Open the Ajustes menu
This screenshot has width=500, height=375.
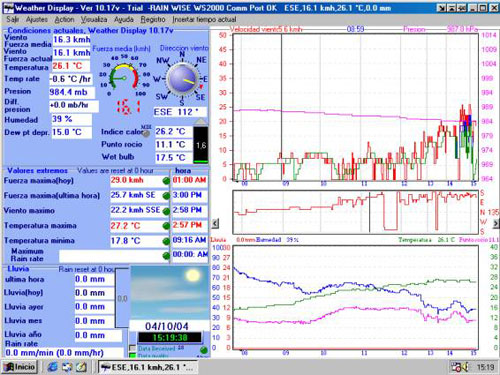click(x=37, y=20)
